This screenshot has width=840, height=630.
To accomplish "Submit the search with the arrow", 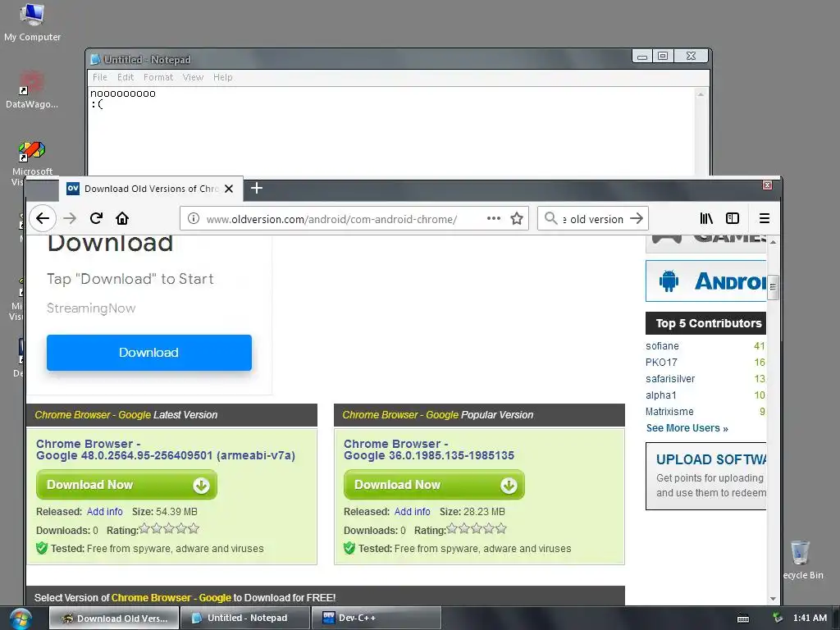I will click(637, 218).
